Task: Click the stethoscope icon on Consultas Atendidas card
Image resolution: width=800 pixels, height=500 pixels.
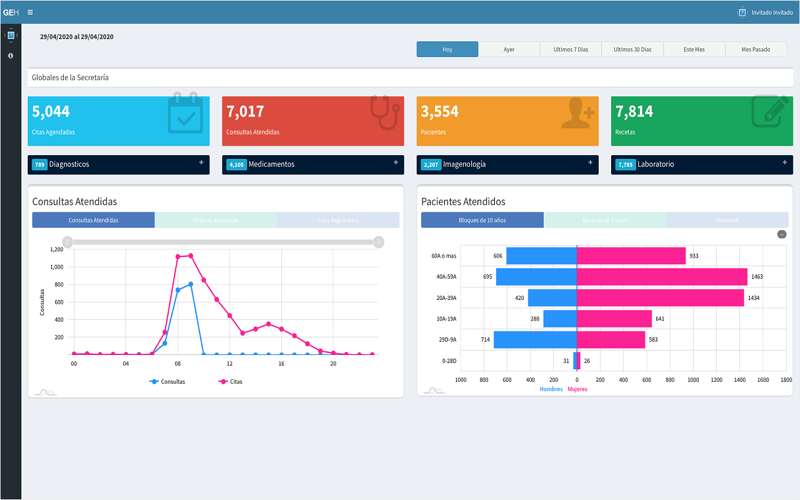Action: coord(384,112)
